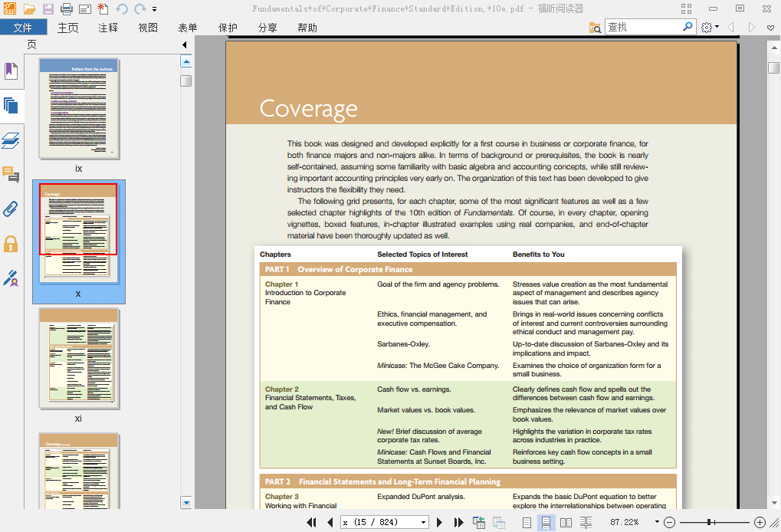Jump to the last page button
The width and height of the screenshot is (781, 532).
click(x=458, y=522)
